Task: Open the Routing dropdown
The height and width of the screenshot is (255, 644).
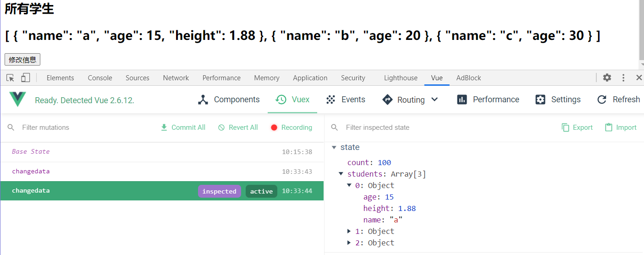Action: tap(410, 100)
